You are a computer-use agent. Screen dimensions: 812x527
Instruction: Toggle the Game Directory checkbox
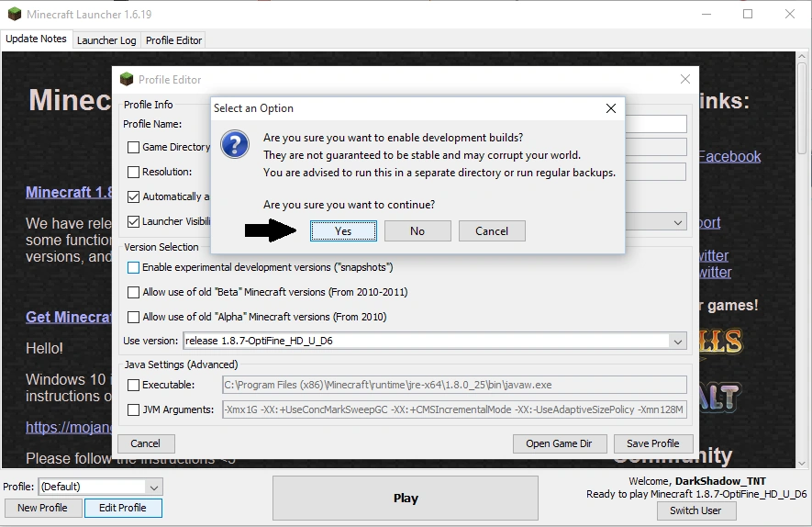tap(133, 147)
